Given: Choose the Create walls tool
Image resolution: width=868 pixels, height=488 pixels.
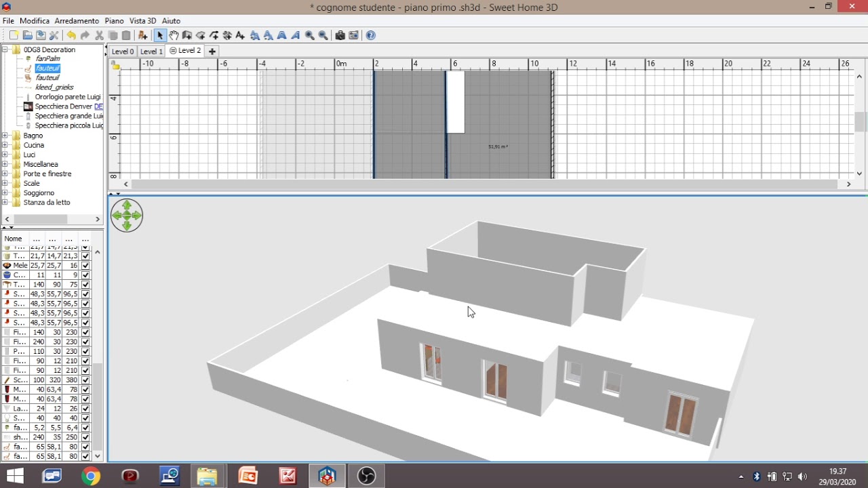Looking at the screenshot, I should [187, 35].
